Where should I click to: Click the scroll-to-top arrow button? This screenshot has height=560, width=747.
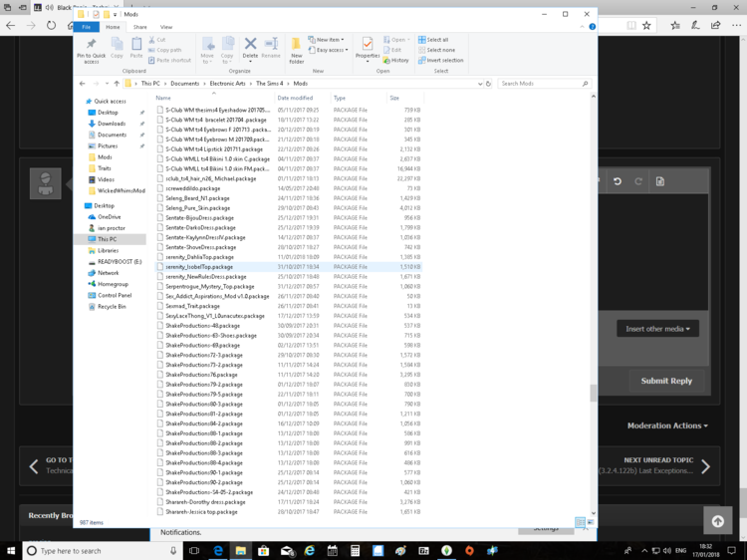click(x=717, y=521)
